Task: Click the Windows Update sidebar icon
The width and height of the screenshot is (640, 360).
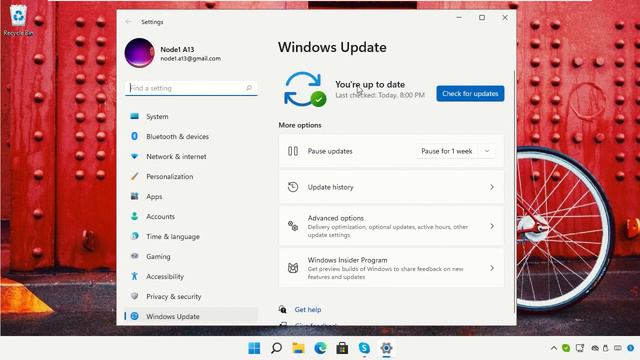Action: pyautogui.click(x=134, y=316)
